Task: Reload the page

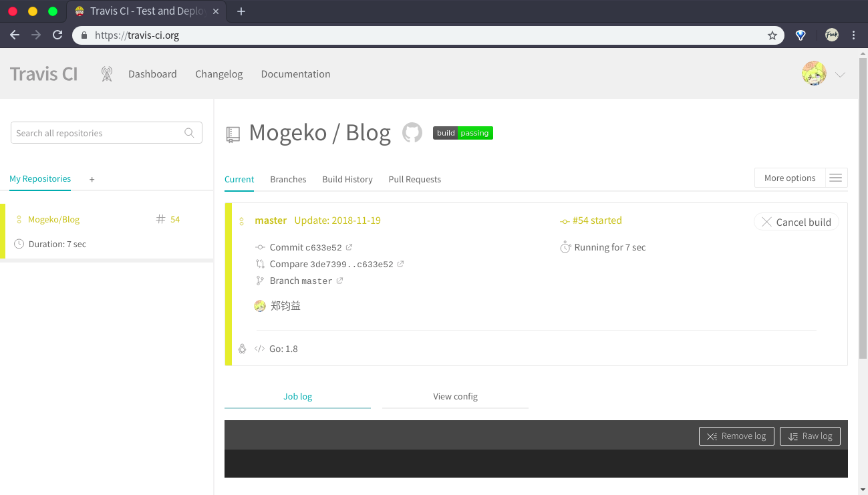Action: click(x=57, y=35)
